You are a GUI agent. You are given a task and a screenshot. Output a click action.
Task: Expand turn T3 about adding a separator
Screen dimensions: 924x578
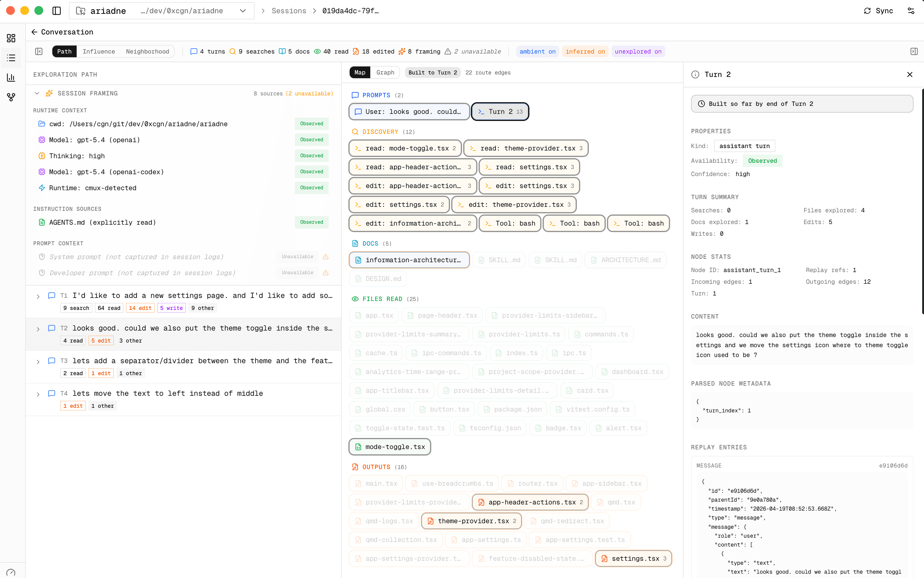[38, 362]
